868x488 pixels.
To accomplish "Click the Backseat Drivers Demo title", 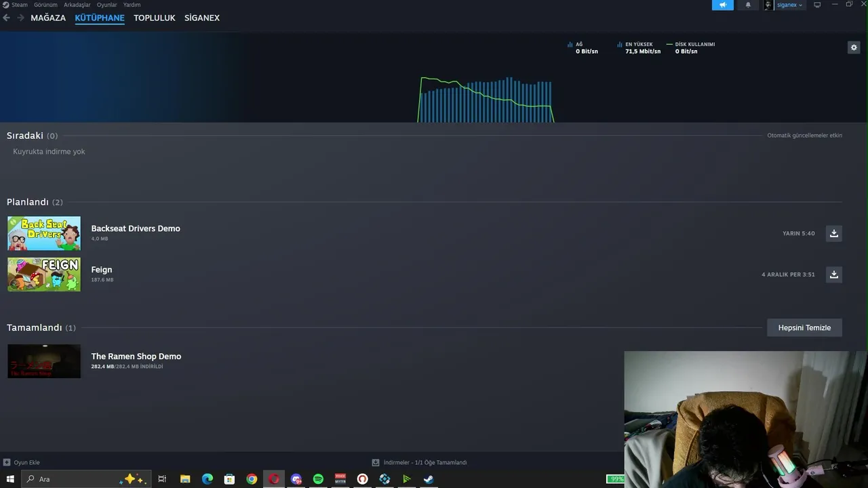I will point(136,228).
